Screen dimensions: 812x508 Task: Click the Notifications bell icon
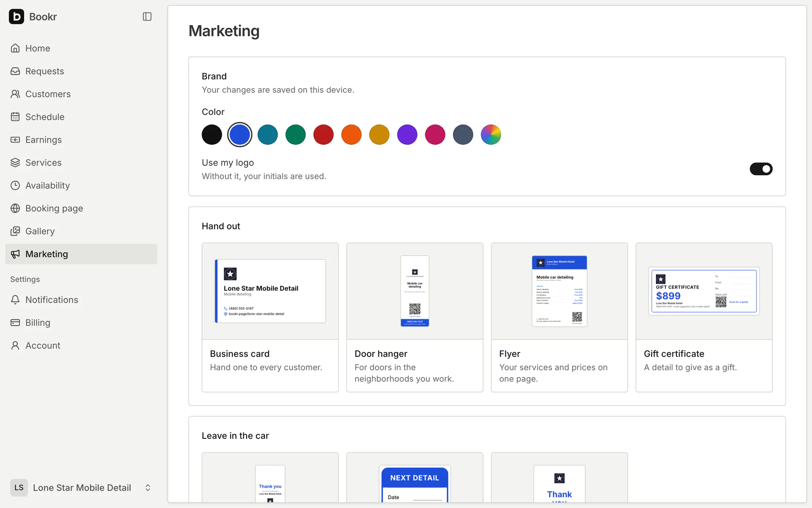(x=15, y=300)
